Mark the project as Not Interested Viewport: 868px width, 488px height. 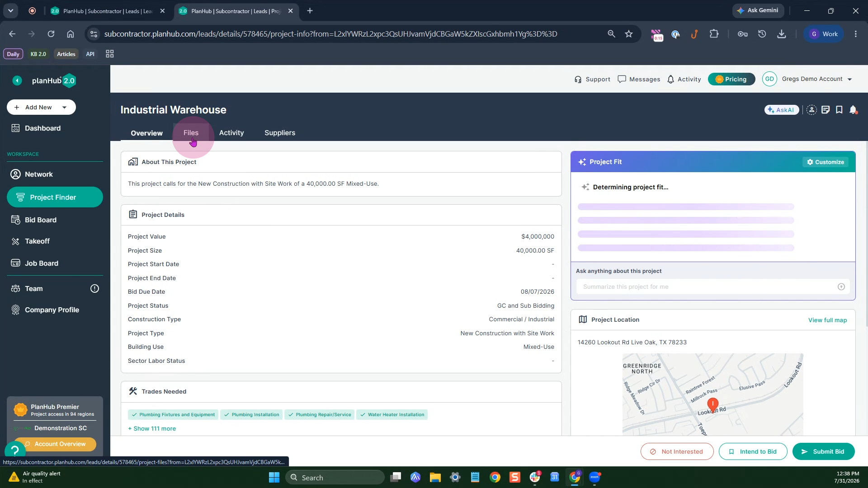click(x=677, y=452)
